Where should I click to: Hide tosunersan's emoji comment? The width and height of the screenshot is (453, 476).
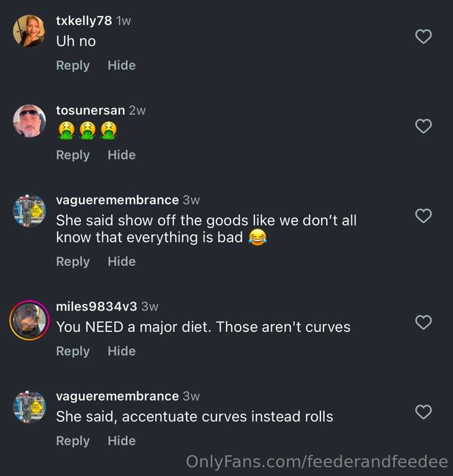122,155
